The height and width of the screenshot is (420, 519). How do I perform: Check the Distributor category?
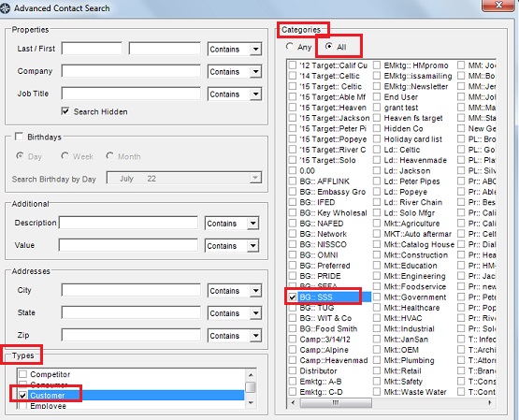(x=293, y=370)
